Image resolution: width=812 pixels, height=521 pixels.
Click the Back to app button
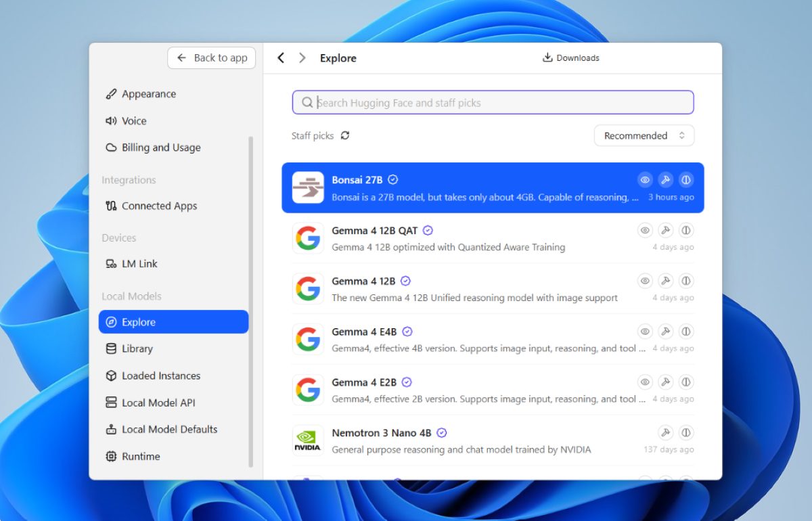coord(212,58)
